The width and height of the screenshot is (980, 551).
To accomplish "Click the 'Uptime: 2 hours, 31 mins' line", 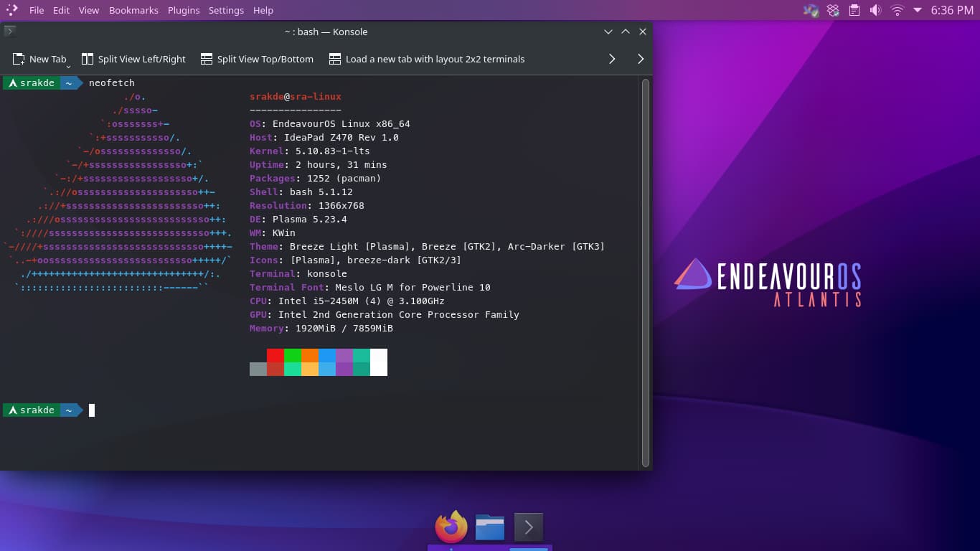I will [x=319, y=164].
